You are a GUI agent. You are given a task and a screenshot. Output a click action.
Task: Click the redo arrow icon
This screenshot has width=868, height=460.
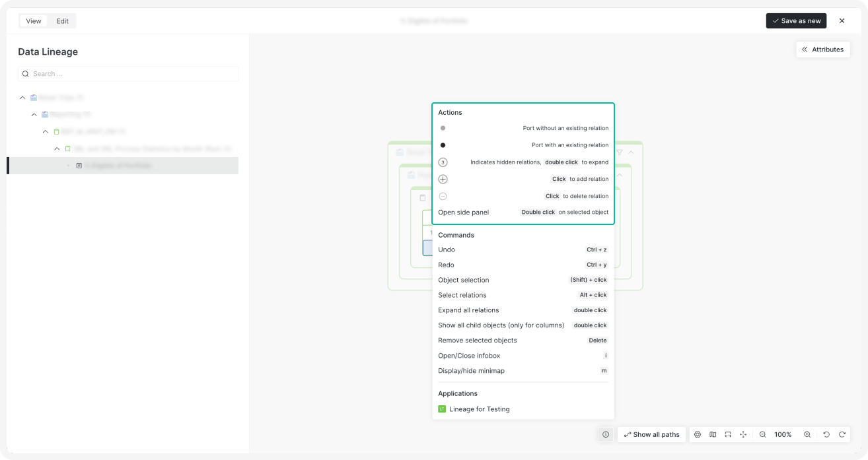[x=842, y=434]
